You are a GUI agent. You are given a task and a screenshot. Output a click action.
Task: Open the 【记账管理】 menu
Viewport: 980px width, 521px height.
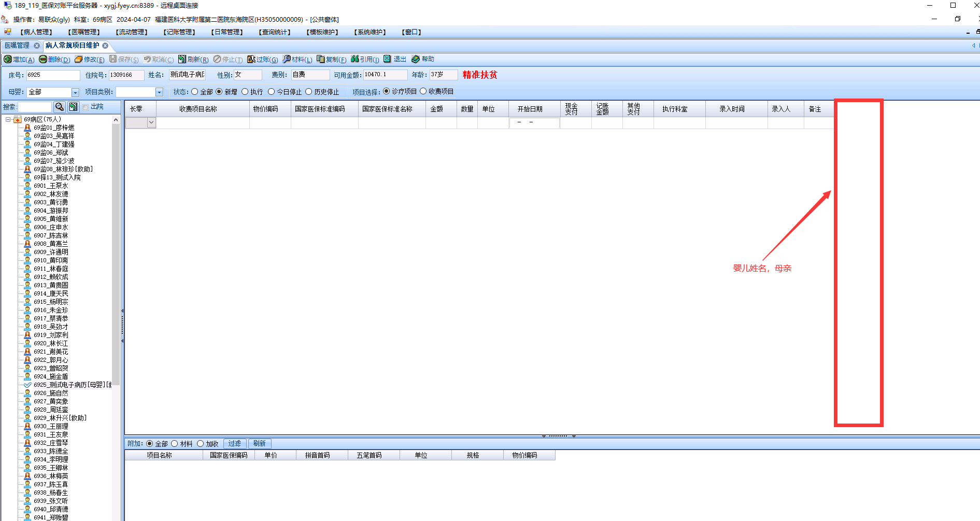179,32
